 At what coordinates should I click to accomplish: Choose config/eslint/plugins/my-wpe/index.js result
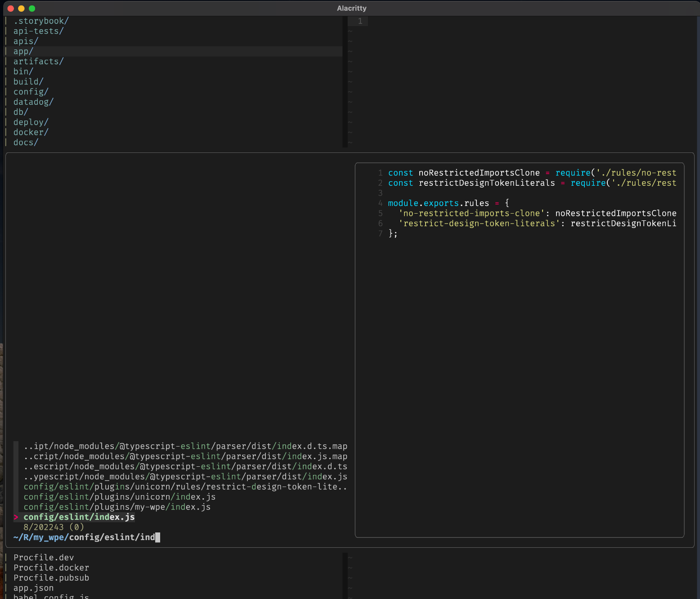[x=117, y=507]
